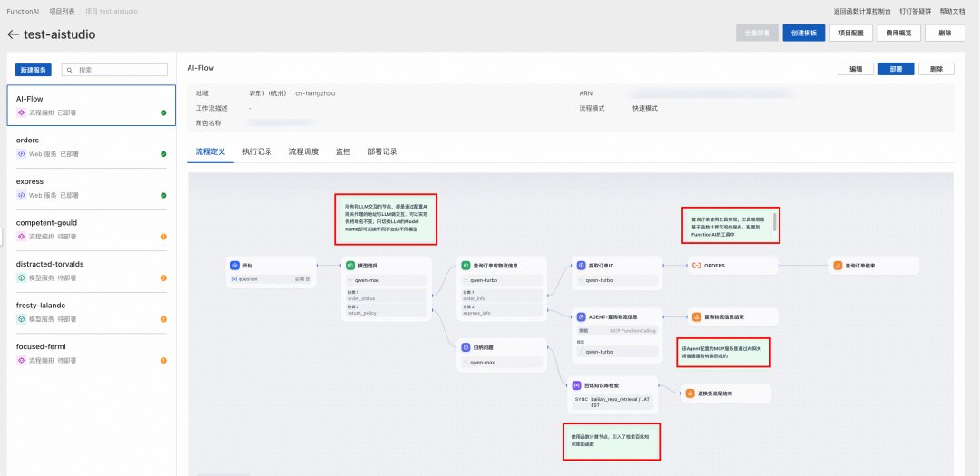Image resolution: width=980 pixels, height=476 pixels.
Task: Click the 百炼知识库检索 node purple icon
Action: coord(576,385)
